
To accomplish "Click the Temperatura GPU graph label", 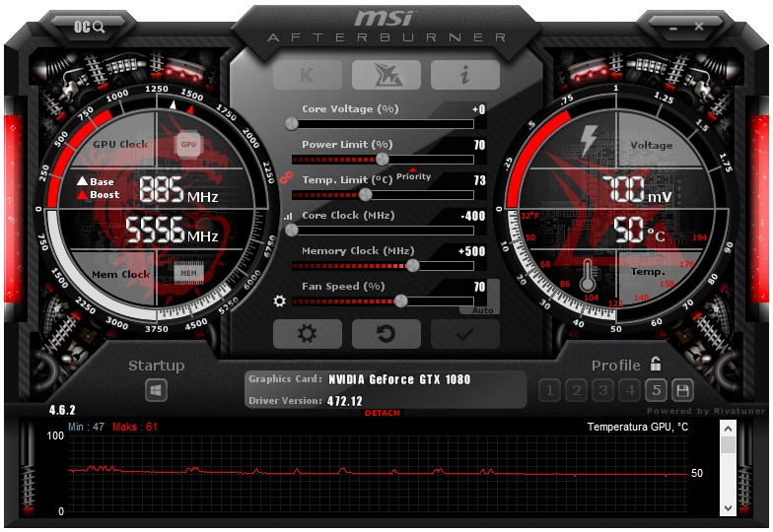I will [637, 427].
